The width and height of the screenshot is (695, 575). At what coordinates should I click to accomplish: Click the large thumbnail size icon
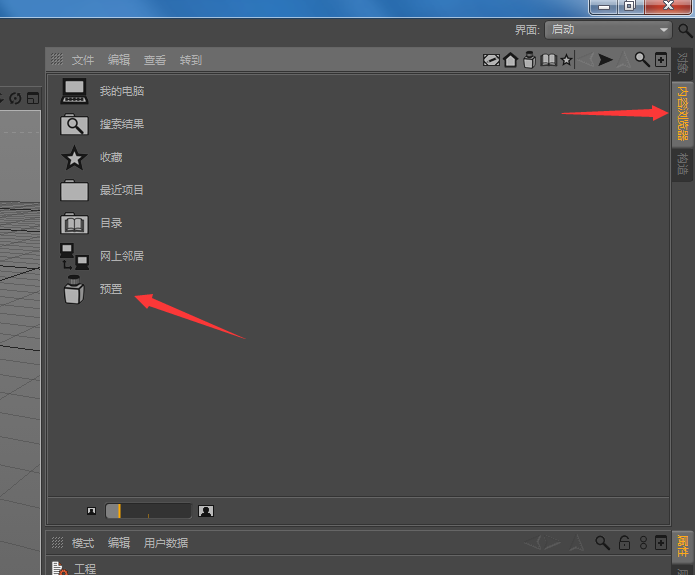[x=206, y=511]
